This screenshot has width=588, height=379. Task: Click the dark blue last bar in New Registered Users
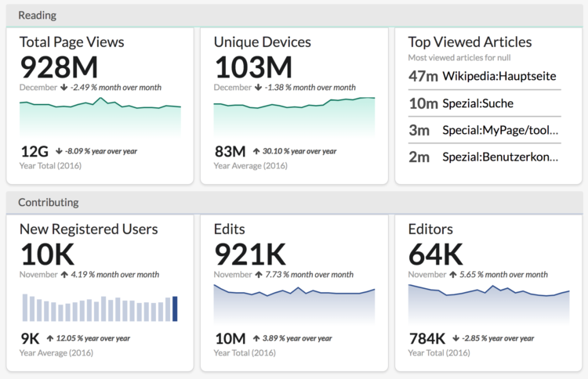click(175, 309)
